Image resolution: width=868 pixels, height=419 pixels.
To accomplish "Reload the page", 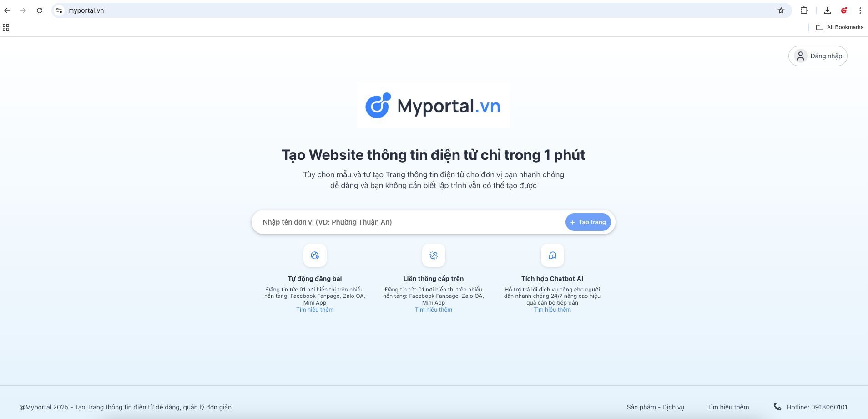I will coord(40,10).
